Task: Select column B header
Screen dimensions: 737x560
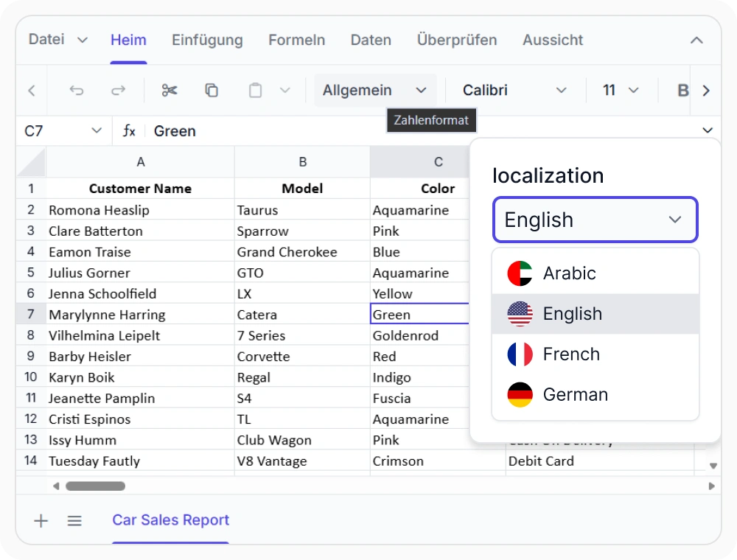Action: pyautogui.click(x=302, y=162)
